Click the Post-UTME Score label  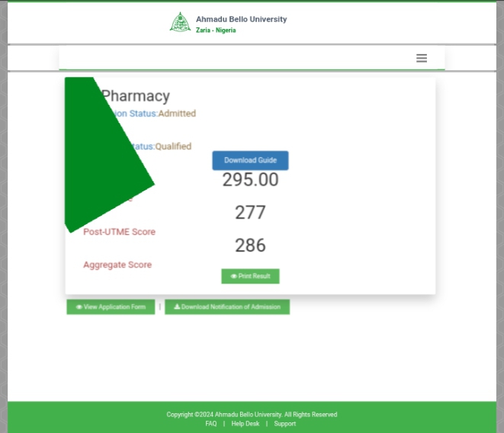pos(119,232)
